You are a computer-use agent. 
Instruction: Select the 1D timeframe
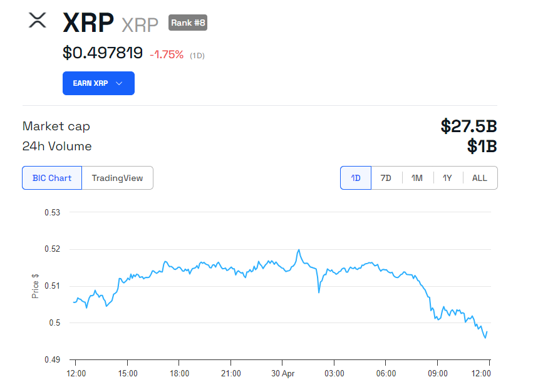355,178
